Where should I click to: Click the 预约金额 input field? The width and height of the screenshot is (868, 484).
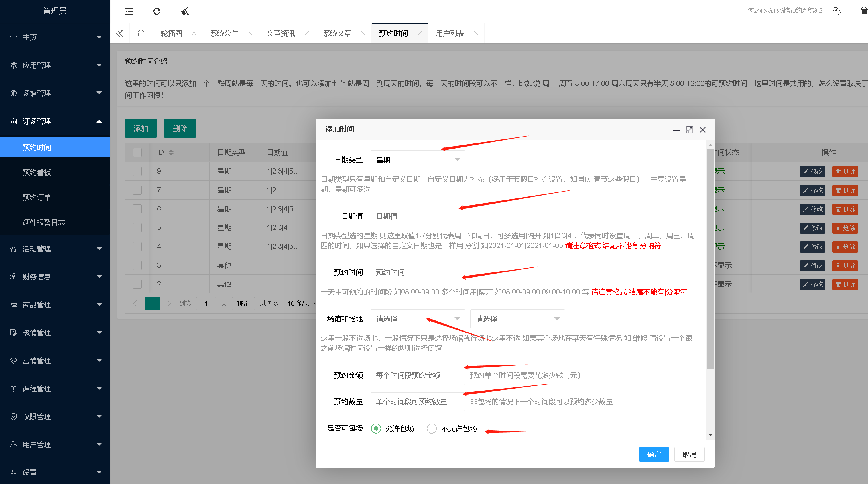click(x=418, y=375)
